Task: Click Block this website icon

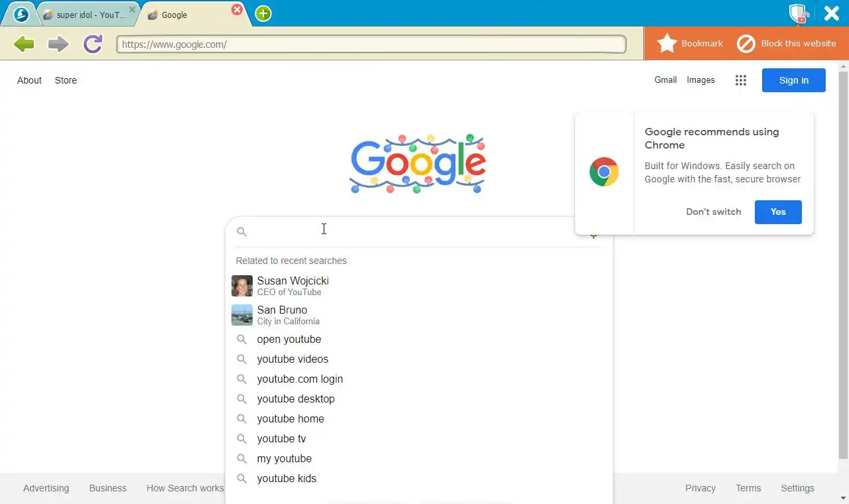Action: [746, 44]
